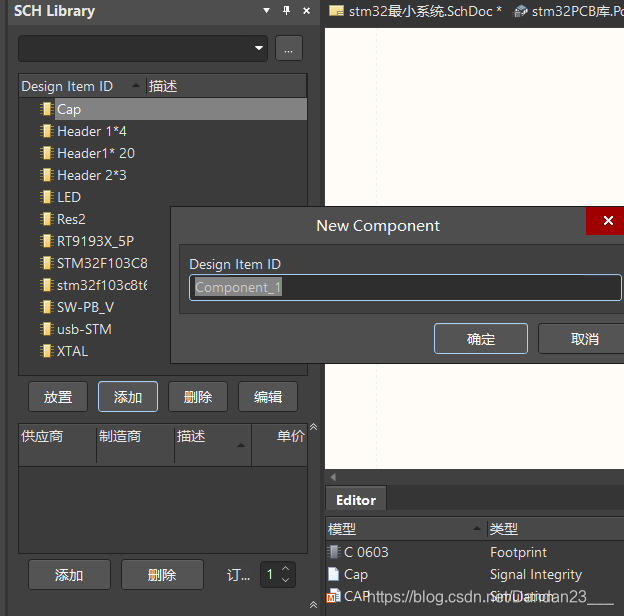Click the ellipsis button beside the filter box
This screenshot has width=624, height=616.
tap(289, 48)
